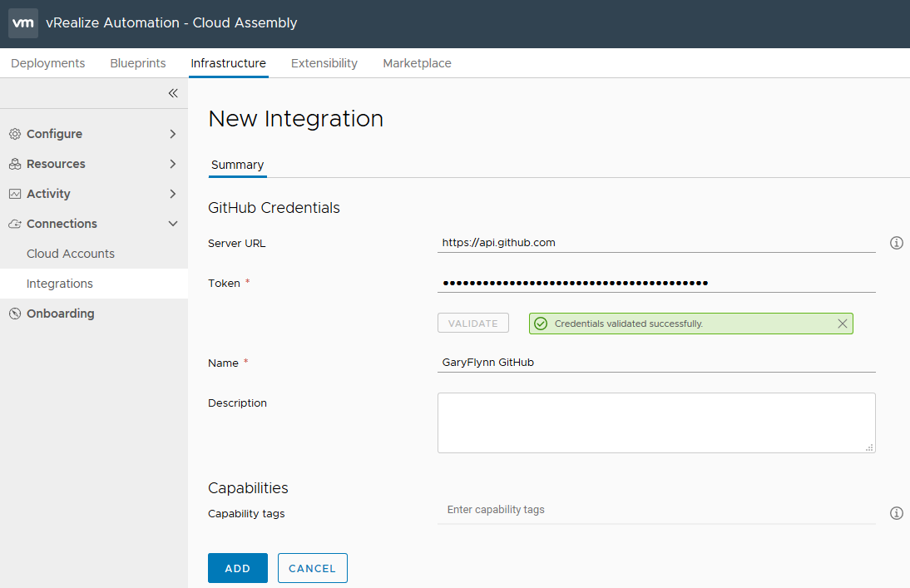The image size is (910, 588).
Task: Open info tooltip for Server URL
Action: pyautogui.click(x=897, y=243)
